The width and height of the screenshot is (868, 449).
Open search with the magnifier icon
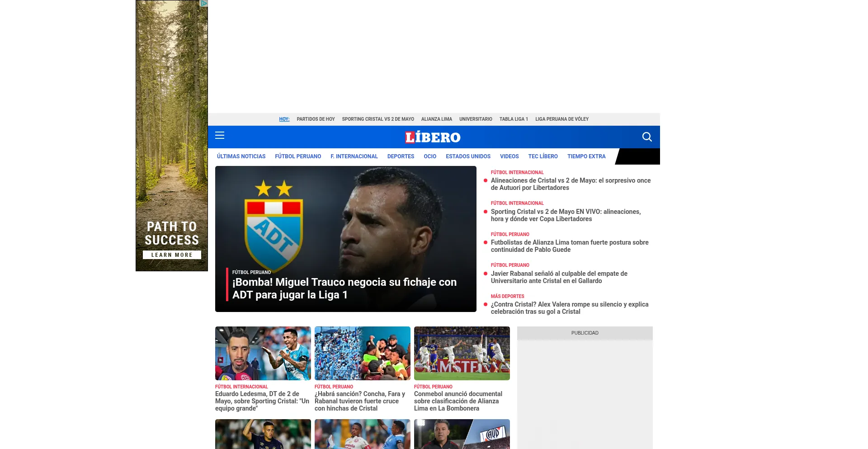(x=647, y=137)
